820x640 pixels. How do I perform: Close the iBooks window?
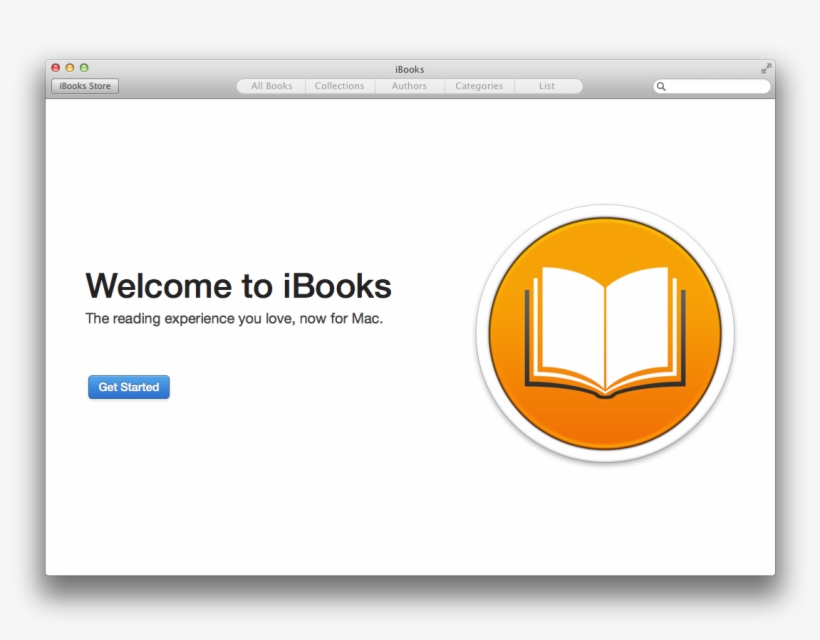pos(55,67)
